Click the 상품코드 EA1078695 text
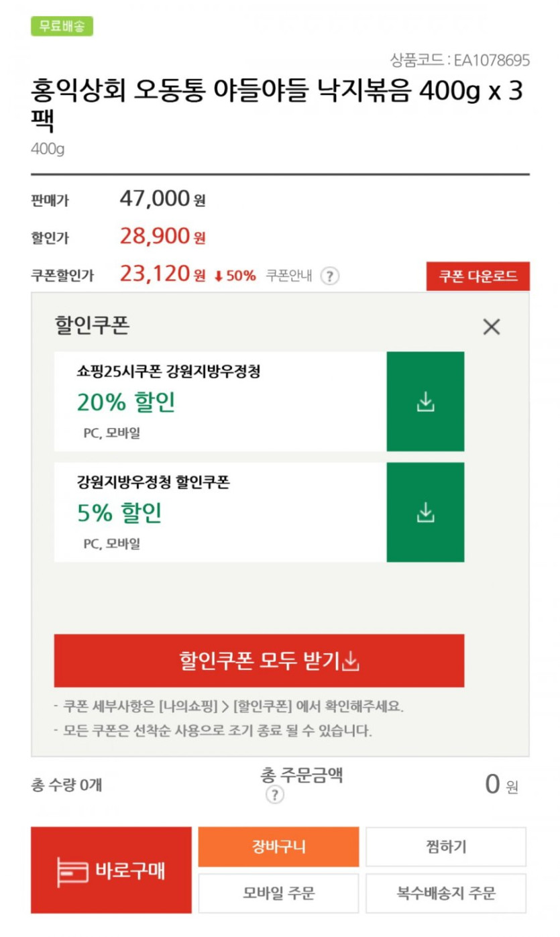This screenshot has width=560, height=937. pos(460,60)
